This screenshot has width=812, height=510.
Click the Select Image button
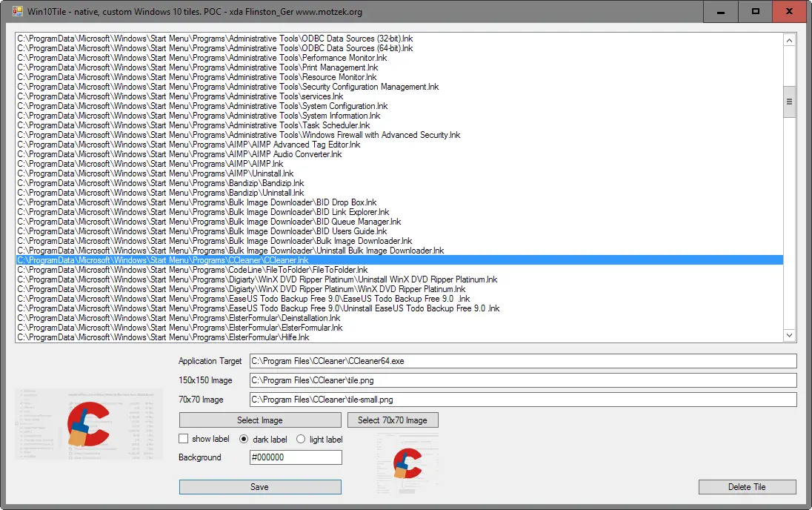click(x=260, y=420)
